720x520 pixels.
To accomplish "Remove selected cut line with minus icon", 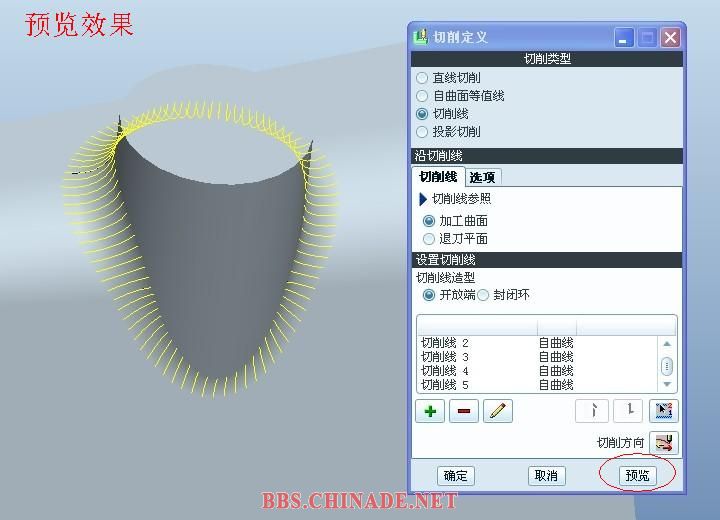I will (x=464, y=411).
